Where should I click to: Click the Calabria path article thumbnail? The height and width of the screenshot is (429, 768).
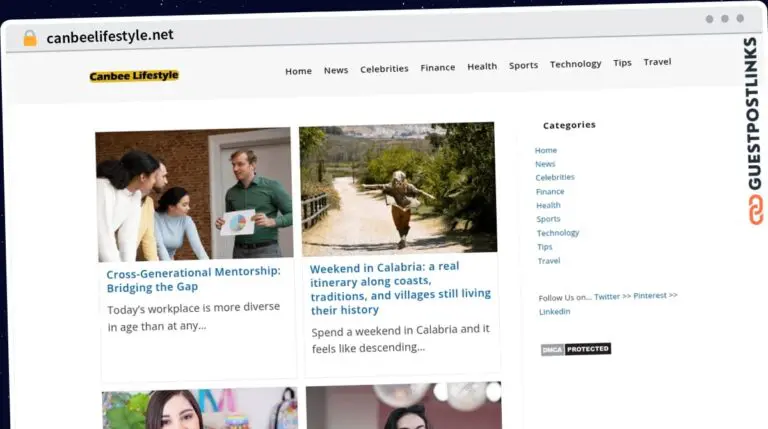pyautogui.click(x=398, y=188)
